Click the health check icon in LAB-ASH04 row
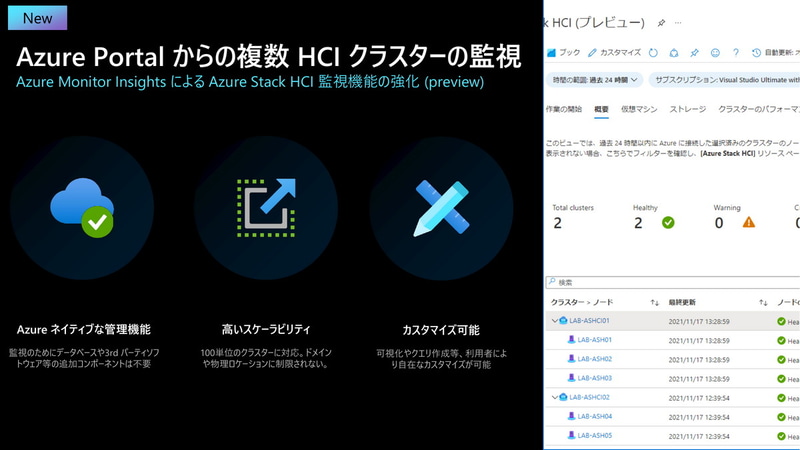The width and height of the screenshot is (800, 450). (781, 417)
